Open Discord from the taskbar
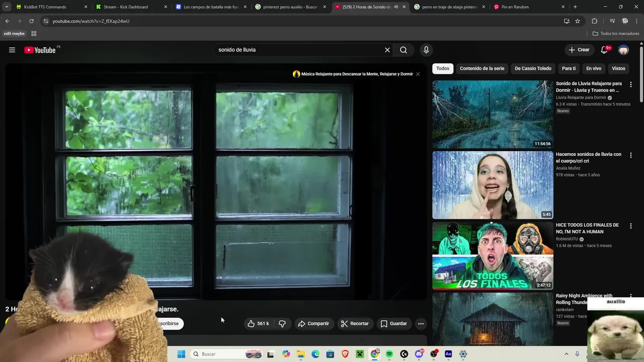 click(x=419, y=354)
